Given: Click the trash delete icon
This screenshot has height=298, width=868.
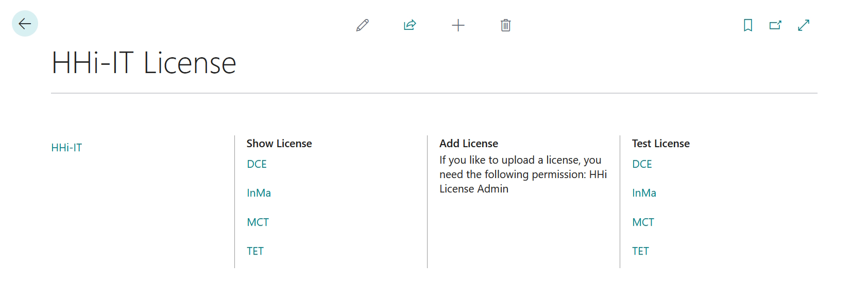Looking at the screenshot, I should point(506,25).
